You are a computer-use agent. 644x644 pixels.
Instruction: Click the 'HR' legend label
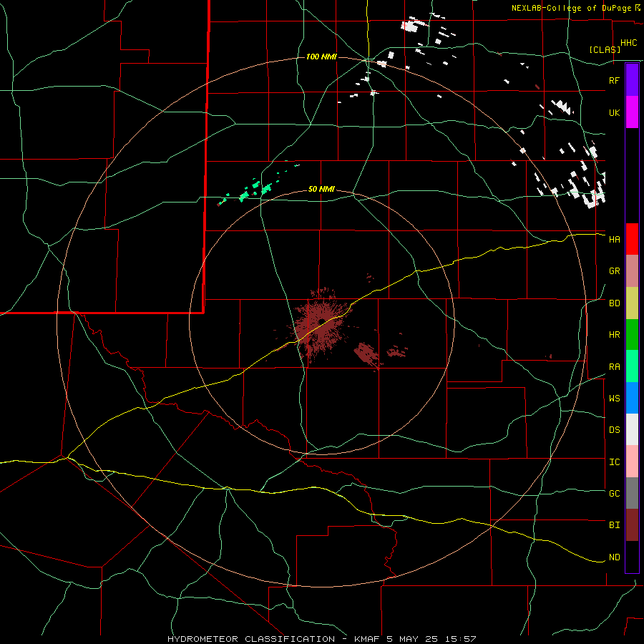point(614,335)
